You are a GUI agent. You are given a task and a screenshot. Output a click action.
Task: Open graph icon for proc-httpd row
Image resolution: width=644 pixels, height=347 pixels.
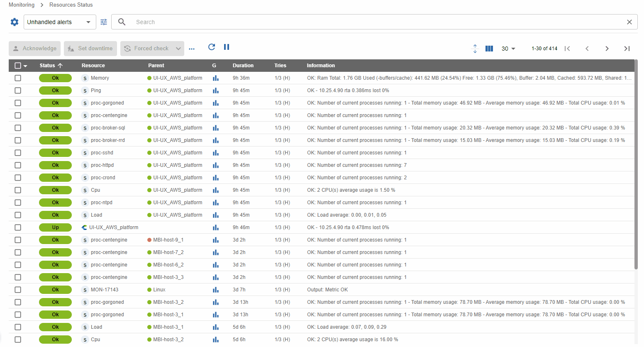pyautogui.click(x=216, y=165)
